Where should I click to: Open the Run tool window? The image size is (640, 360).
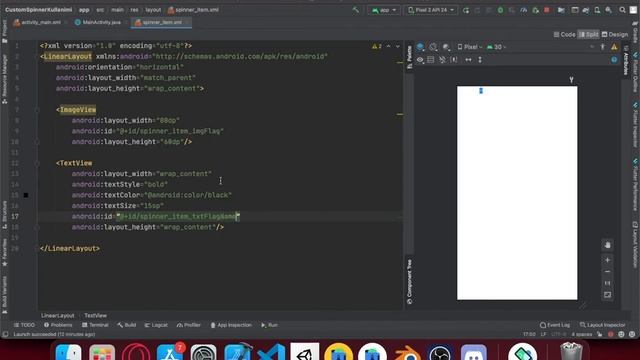(269, 325)
